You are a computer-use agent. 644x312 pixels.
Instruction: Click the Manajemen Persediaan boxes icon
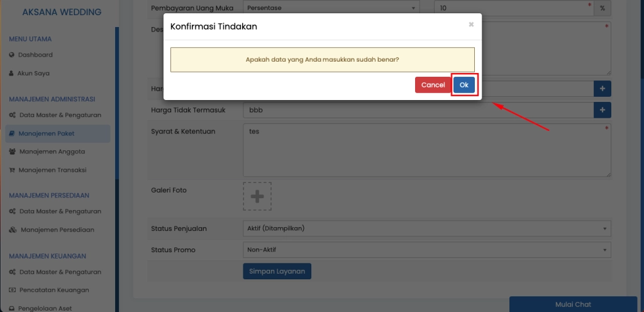coord(13,230)
